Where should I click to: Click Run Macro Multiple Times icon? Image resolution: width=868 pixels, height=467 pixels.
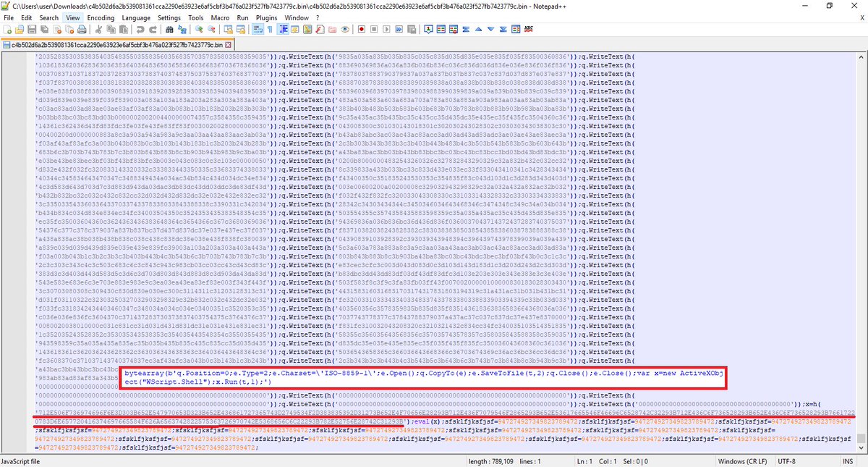(399, 29)
